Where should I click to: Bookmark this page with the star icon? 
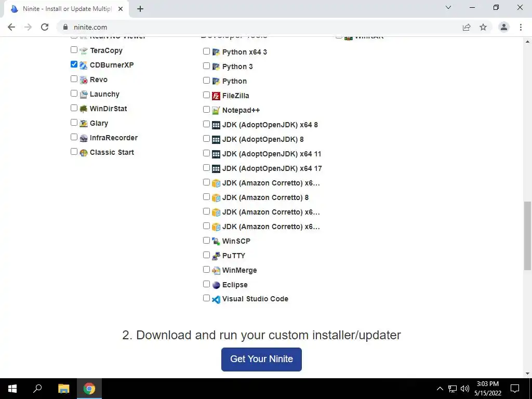pos(483,27)
